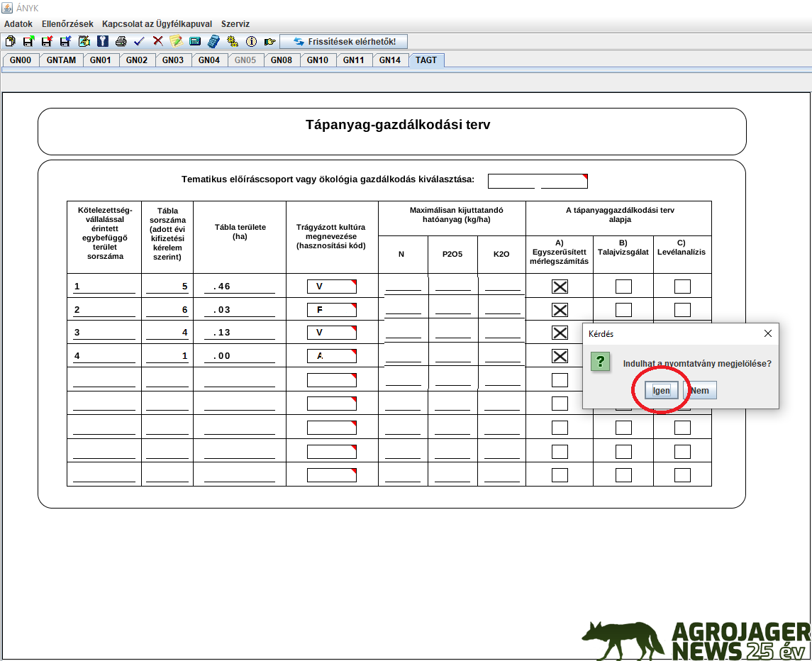Switch to the GN01 tab
Viewport: 812px width, 661px height.
tap(101, 60)
